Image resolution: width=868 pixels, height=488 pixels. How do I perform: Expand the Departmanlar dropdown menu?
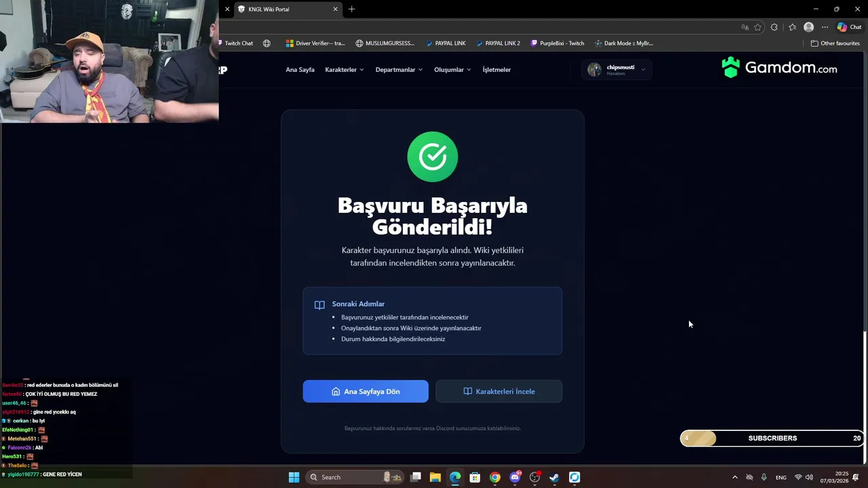(399, 70)
